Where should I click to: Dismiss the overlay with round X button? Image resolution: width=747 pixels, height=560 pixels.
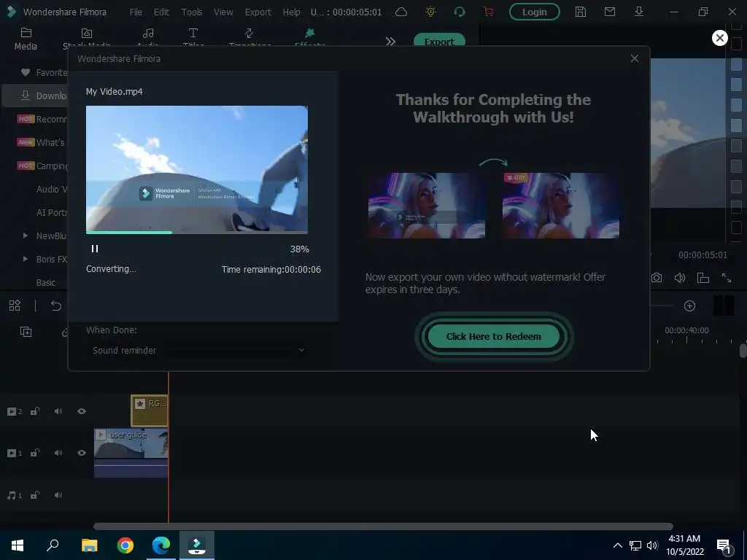click(x=719, y=38)
